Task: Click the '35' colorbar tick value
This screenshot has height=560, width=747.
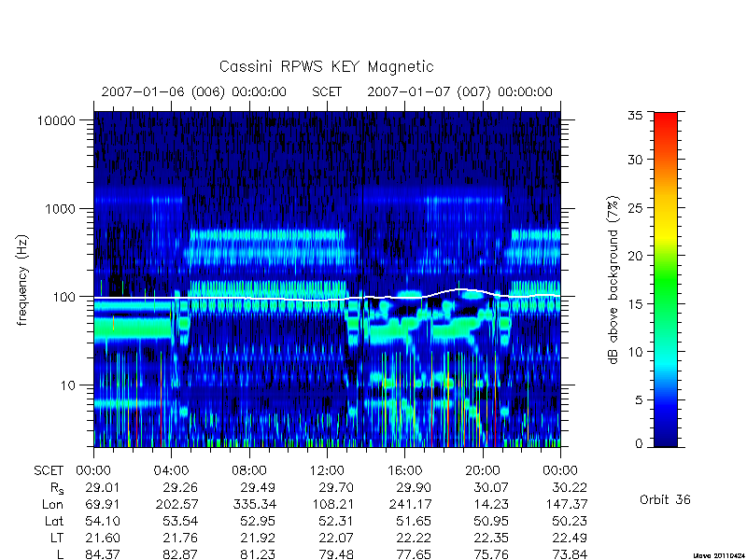Action: point(635,116)
